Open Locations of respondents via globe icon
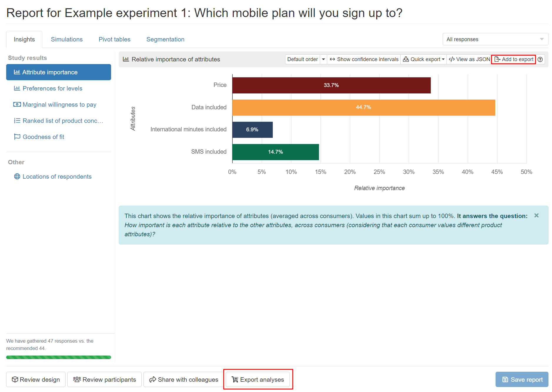The image size is (552, 392). (17, 176)
